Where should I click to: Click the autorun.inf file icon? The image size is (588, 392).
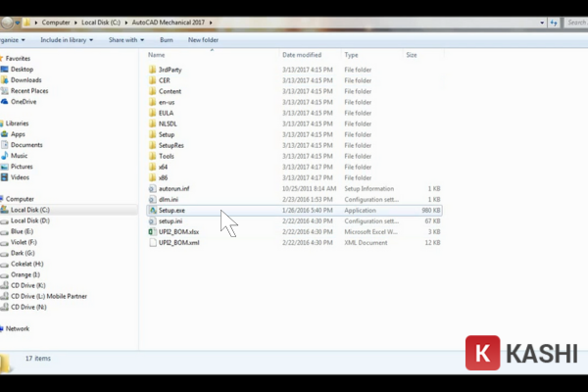pyautogui.click(x=152, y=189)
